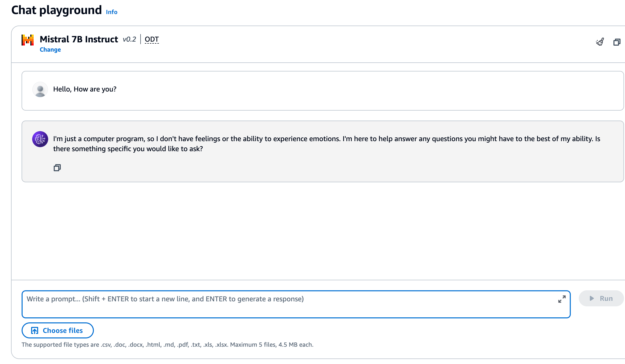Click the copy icon in the model header
Viewport: 625px width, 364px height.
(617, 42)
